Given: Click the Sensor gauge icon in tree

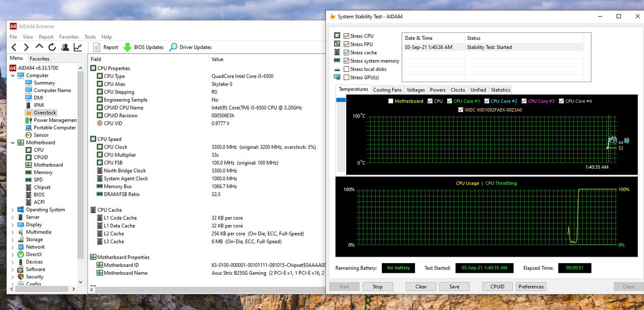Looking at the screenshot, I should click(29, 135).
